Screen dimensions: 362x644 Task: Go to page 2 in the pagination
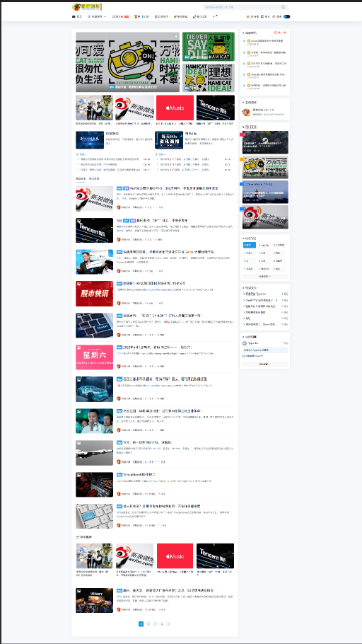[148, 624]
